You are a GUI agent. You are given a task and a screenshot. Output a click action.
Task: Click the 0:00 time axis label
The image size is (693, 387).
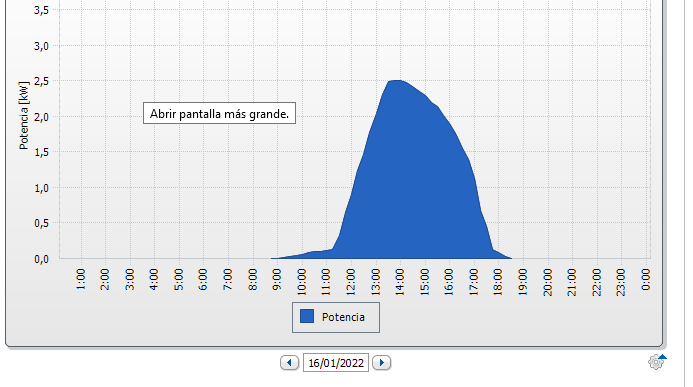pyautogui.click(x=646, y=280)
